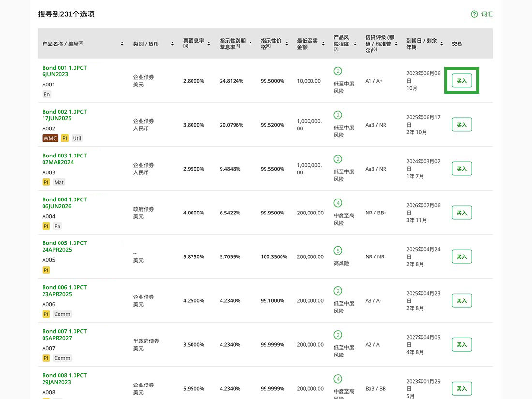The width and height of the screenshot is (532, 399).
Task: Click the PI tag on Bond 005
Action: (x=46, y=270)
